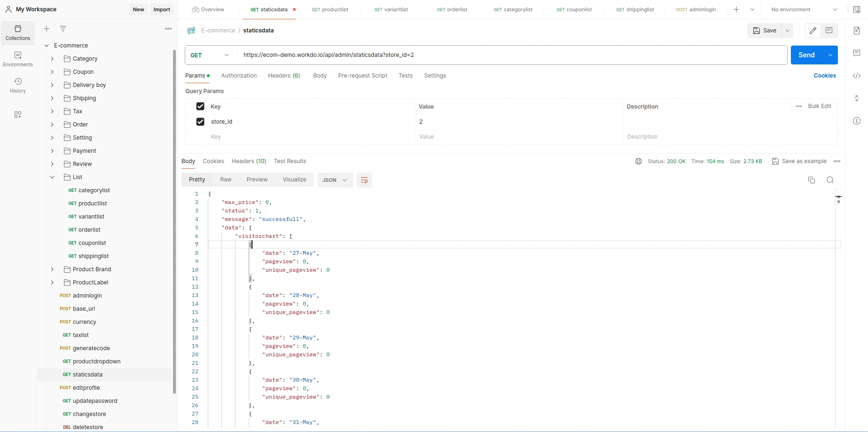Uncheck the store_id query parameter
Viewport: 868px width, 432px height.
click(x=200, y=121)
